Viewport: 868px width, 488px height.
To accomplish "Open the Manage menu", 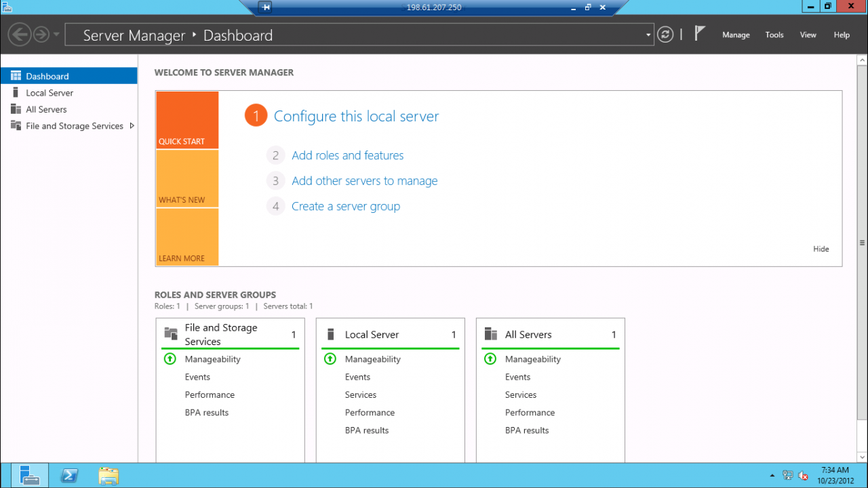I will click(736, 35).
